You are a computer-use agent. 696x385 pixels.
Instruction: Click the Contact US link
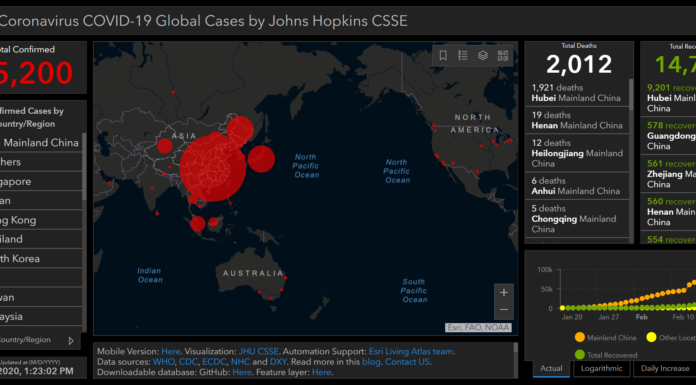[407, 362]
